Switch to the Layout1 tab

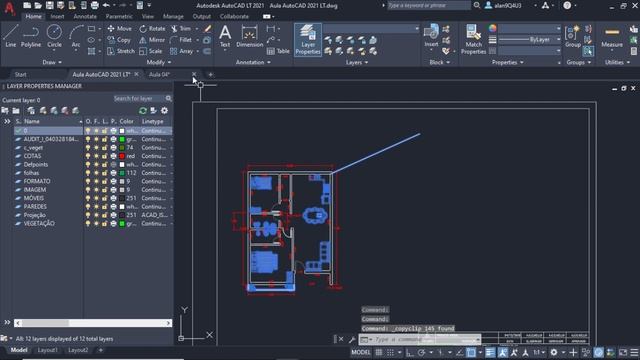tap(47, 350)
